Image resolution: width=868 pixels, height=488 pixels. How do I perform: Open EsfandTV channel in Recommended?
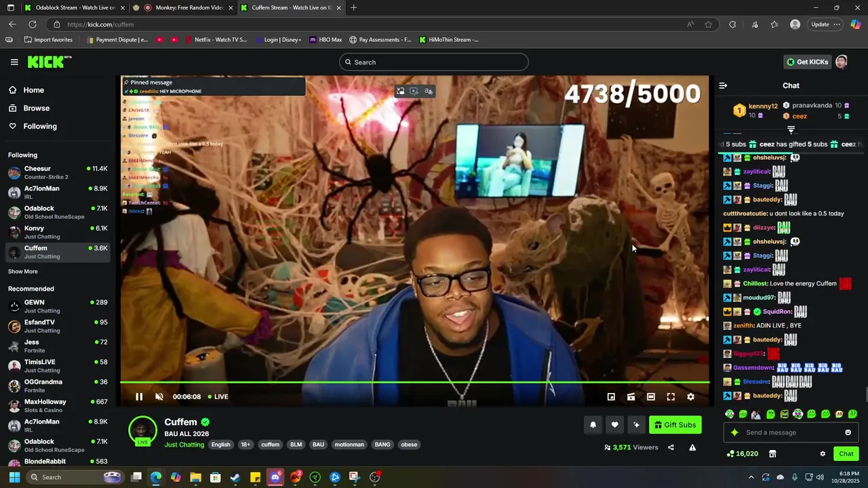coord(58,326)
